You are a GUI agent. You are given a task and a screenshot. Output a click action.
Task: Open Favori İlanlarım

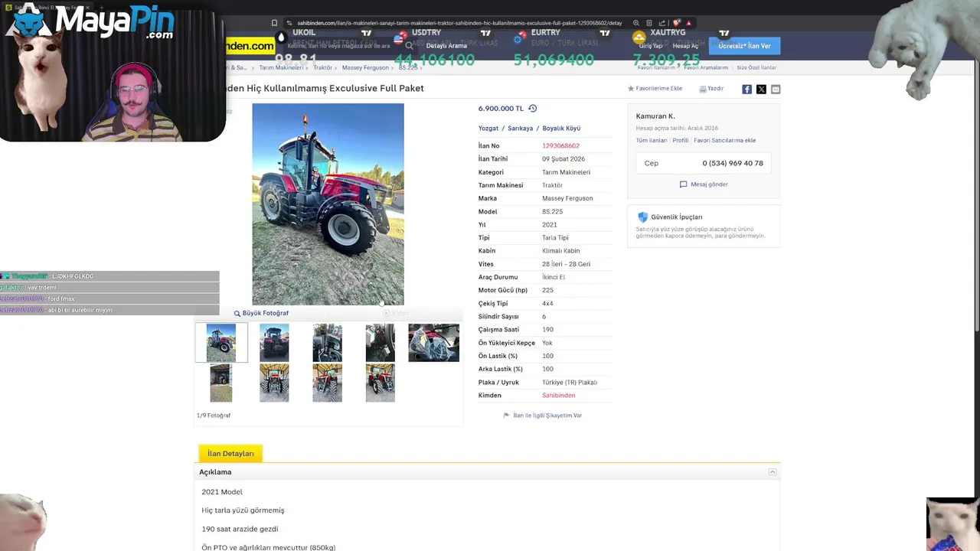click(x=656, y=67)
